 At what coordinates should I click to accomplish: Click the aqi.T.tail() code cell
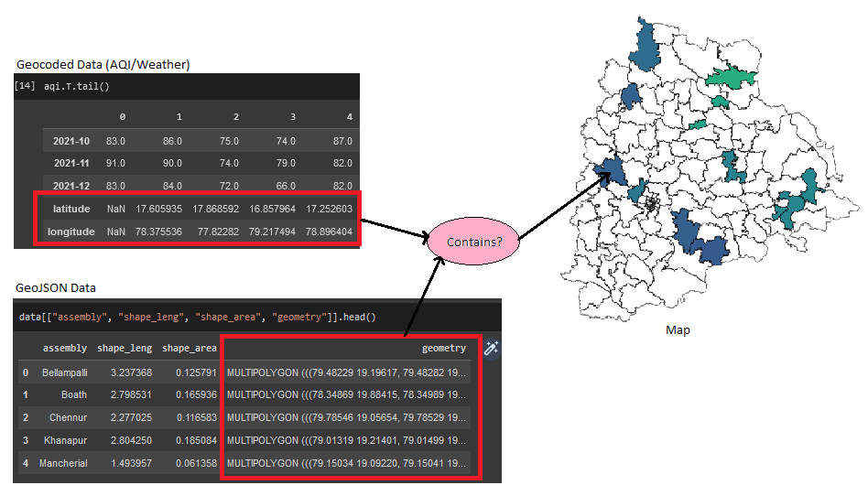[76, 86]
